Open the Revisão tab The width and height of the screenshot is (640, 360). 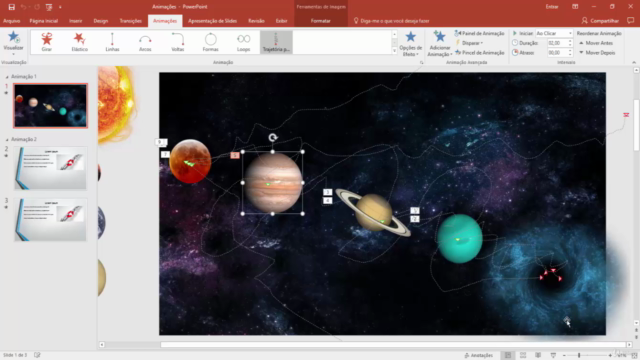tap(256, 21)
